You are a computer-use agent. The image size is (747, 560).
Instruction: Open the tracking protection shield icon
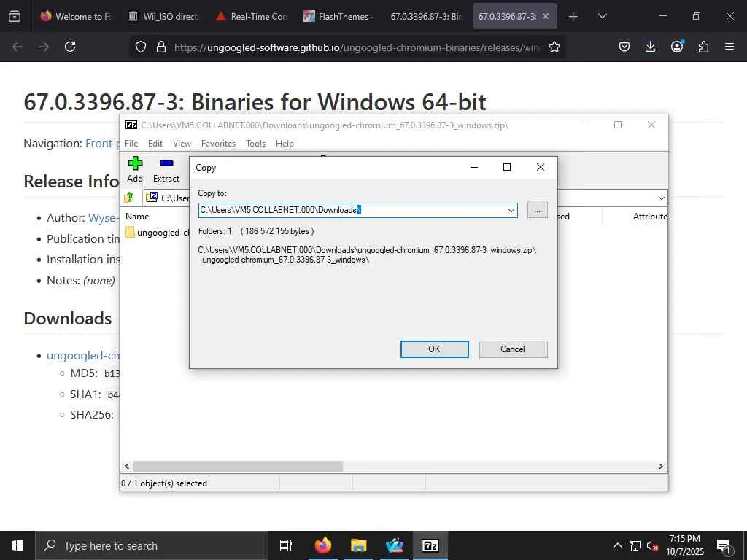click(x=141, y=47)
